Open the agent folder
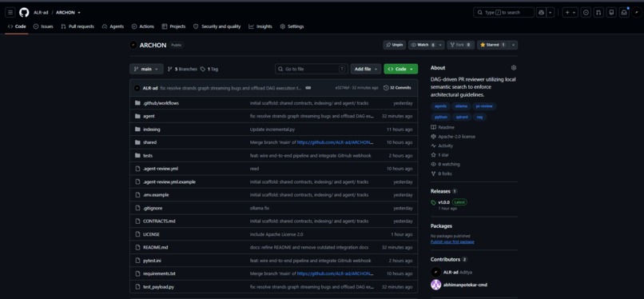This screenshot has height=299, width=644. click(x=149, y=116)
